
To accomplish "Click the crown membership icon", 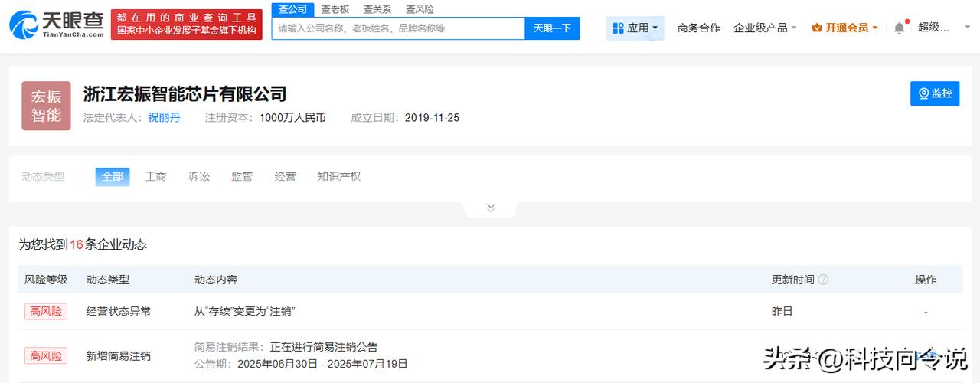I will click(817, 28).
